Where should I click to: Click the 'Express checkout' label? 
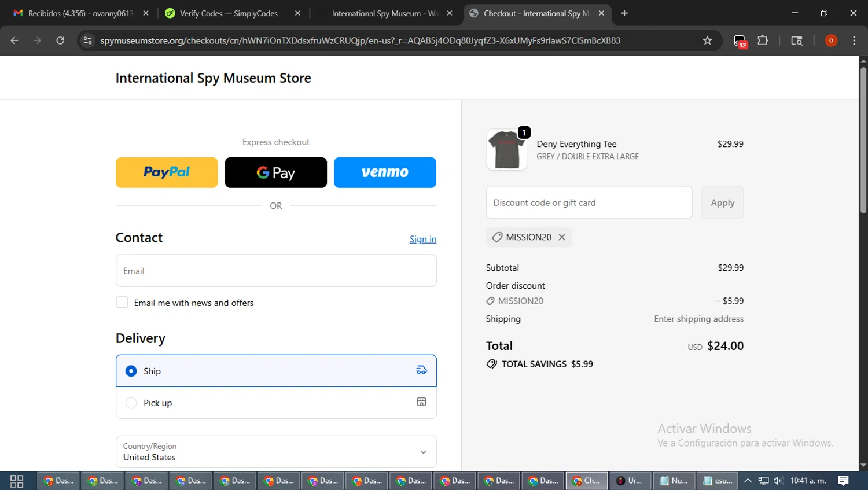coord(276,142)
